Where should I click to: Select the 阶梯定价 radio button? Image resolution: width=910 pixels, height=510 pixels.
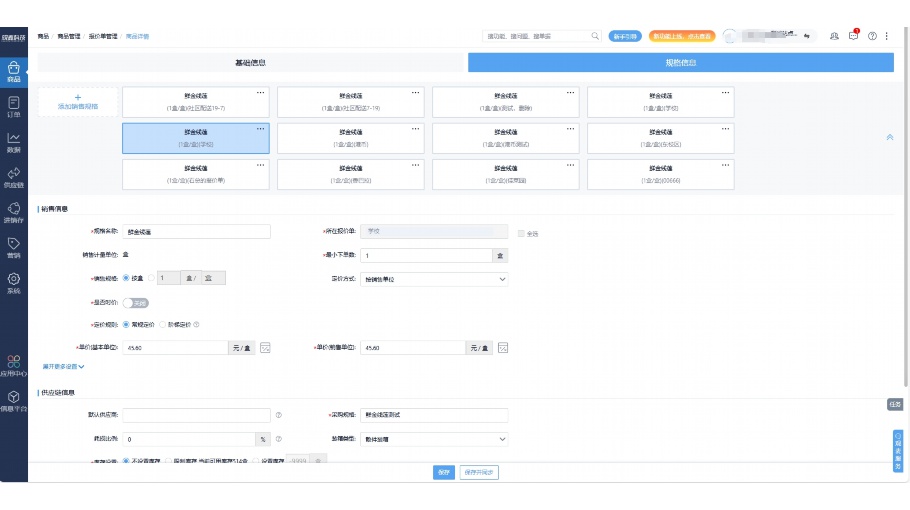pyautogui.click(x=163, y=325)
